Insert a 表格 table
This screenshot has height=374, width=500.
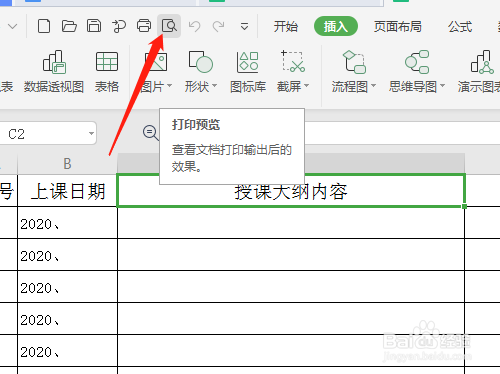(107, 72)
